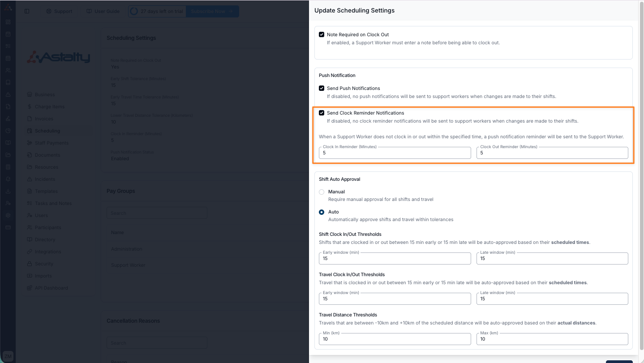Click the Astalty logo atop the left rail
644x363 pixels.
pos(8,8)
